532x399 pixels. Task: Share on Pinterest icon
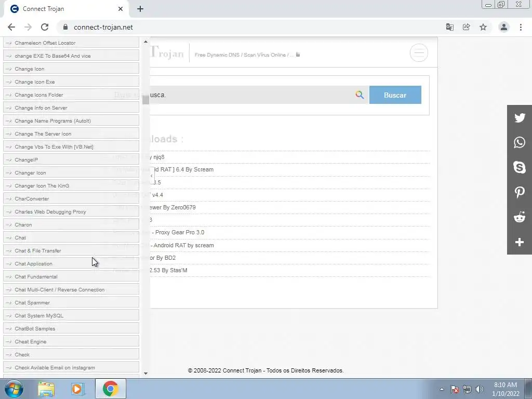click(520, 192)
